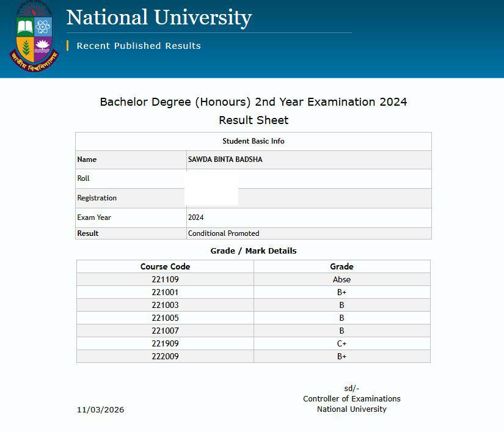Click the atom symbol in university logo
Image resolution: width=504 pixels, height=432 pixels.
43,26
